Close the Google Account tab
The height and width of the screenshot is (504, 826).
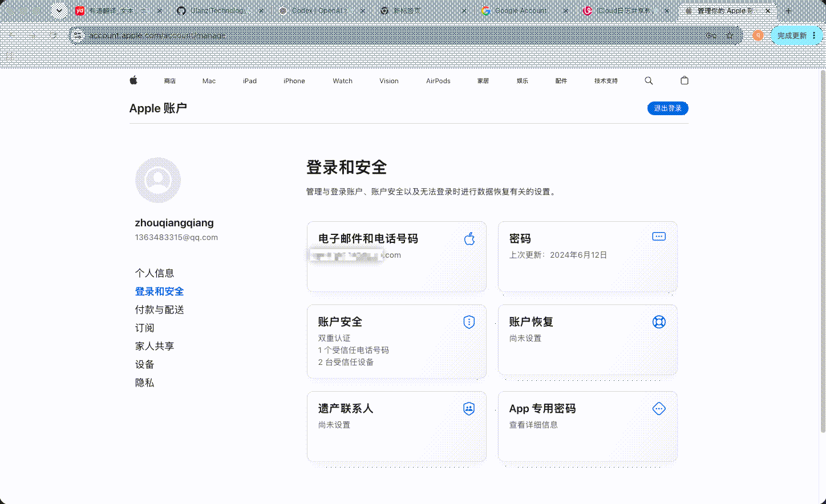(x=565, y=11)
